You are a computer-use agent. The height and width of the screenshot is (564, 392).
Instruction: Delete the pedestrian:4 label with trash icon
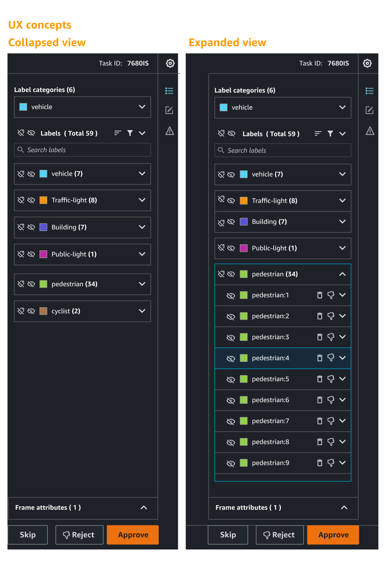pyautogui.click(x=320, y=358)
